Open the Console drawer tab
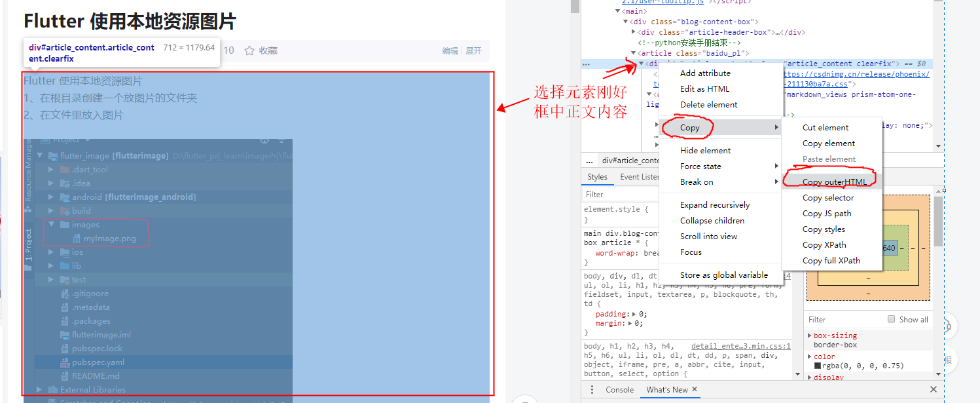The height and width of the screenshot is (403, 980). (x=619, y=390)
